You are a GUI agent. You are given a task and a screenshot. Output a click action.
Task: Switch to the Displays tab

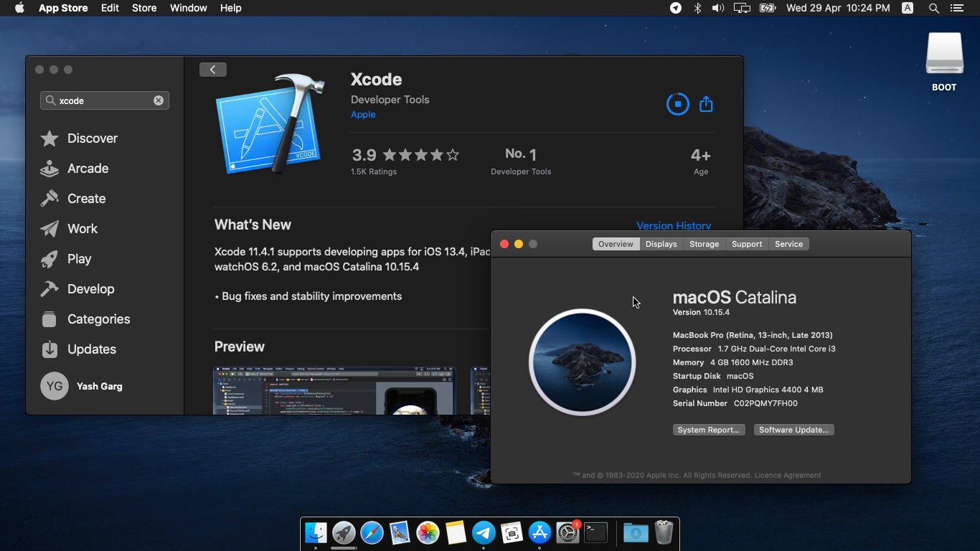[x=661, y=244]
